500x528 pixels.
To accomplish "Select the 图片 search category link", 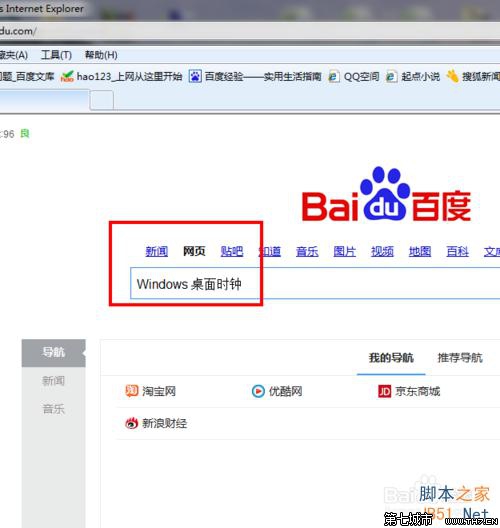I will coord(344,251).
